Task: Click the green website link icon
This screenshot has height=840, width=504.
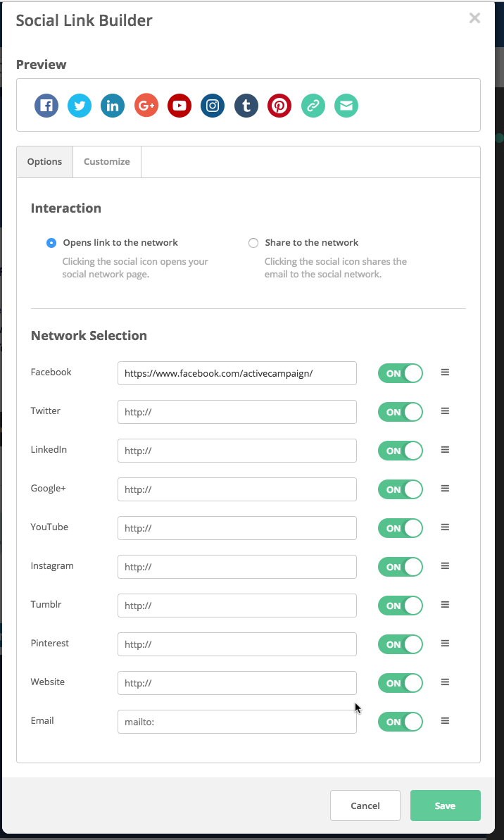Action: [x=313, y=106]
